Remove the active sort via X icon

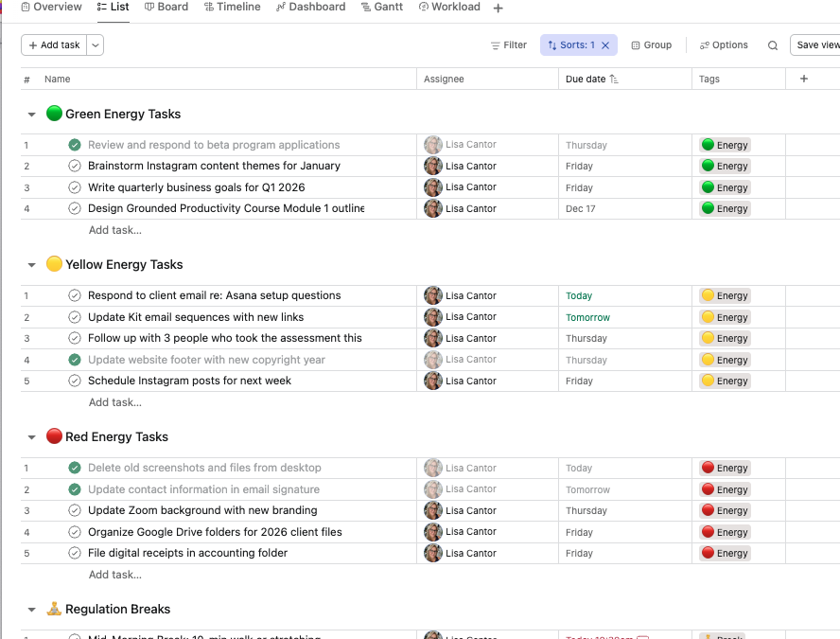point(605,45)
